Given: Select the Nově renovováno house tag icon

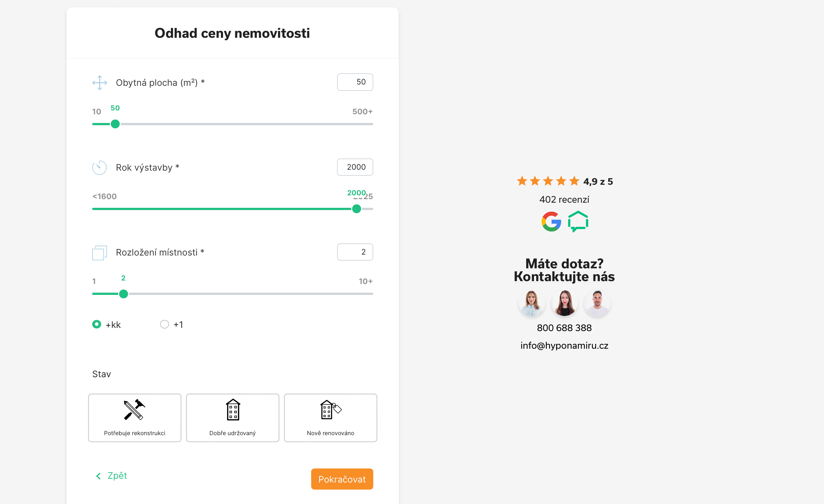Looking at the screenshot, I should (x=330, y=409).
